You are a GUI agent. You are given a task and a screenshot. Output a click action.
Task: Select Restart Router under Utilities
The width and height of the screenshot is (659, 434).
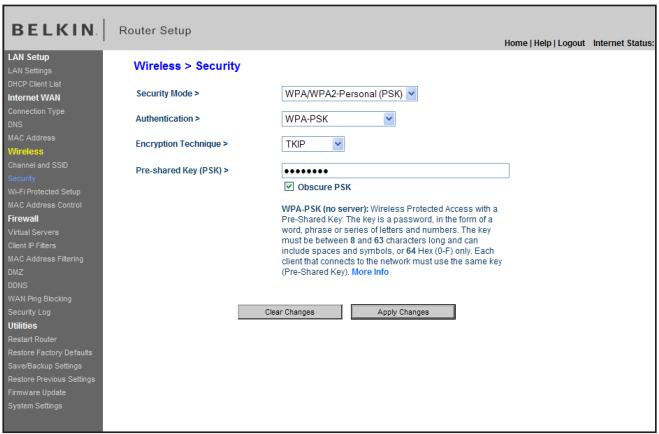(x=32, y=339)
